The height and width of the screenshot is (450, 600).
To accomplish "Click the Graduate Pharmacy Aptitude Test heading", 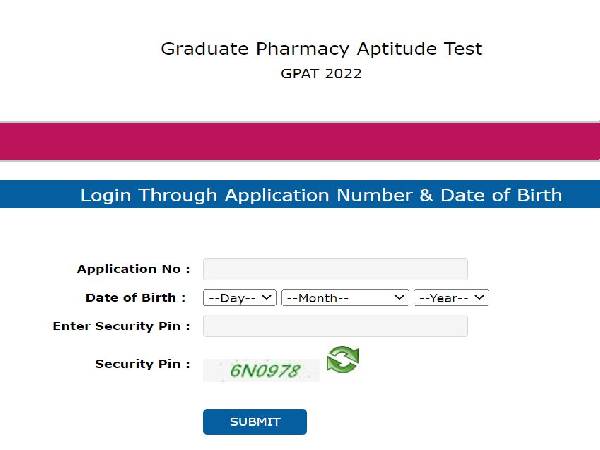I will coord(321,49).
